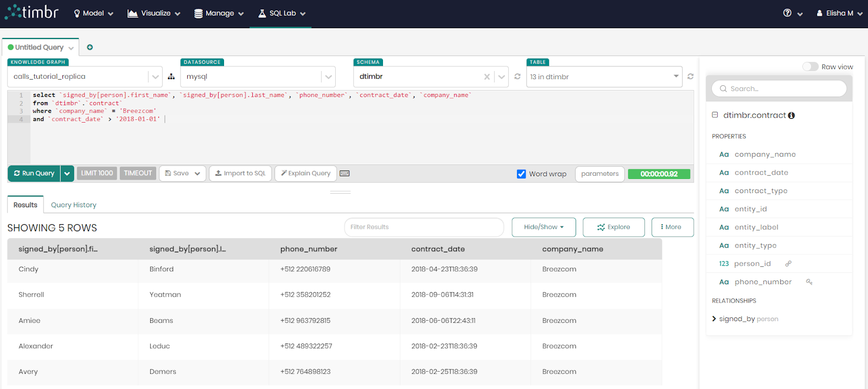Expand the signed_by person relationship
The height and width of the screenshot is (389, 868).
coord(714,319)
